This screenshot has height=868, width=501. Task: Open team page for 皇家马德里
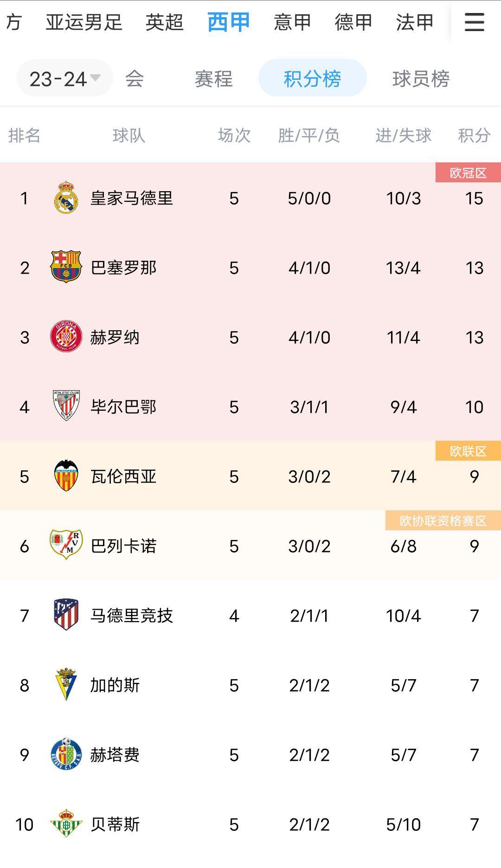point(131,198)
